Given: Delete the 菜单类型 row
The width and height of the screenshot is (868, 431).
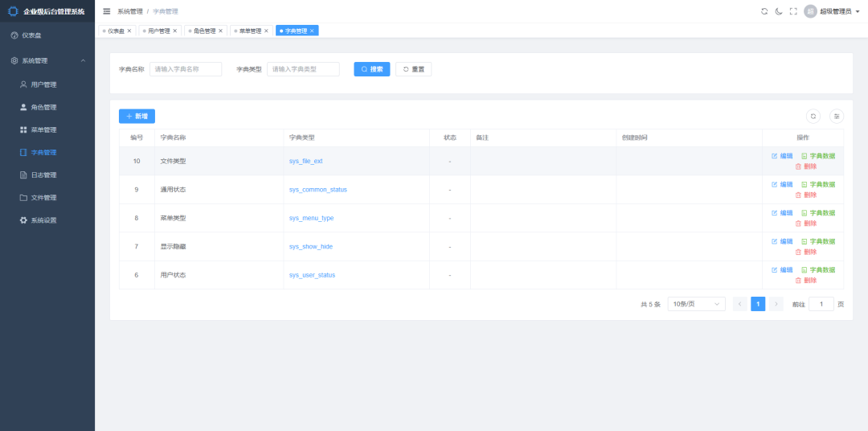Looking at the screenshot, I should tap(806, 224).
